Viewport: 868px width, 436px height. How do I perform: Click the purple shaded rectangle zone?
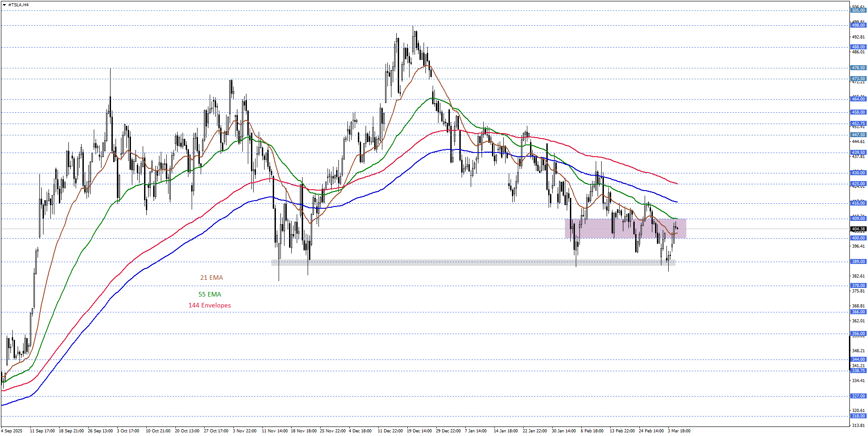(x=625, y=229)
